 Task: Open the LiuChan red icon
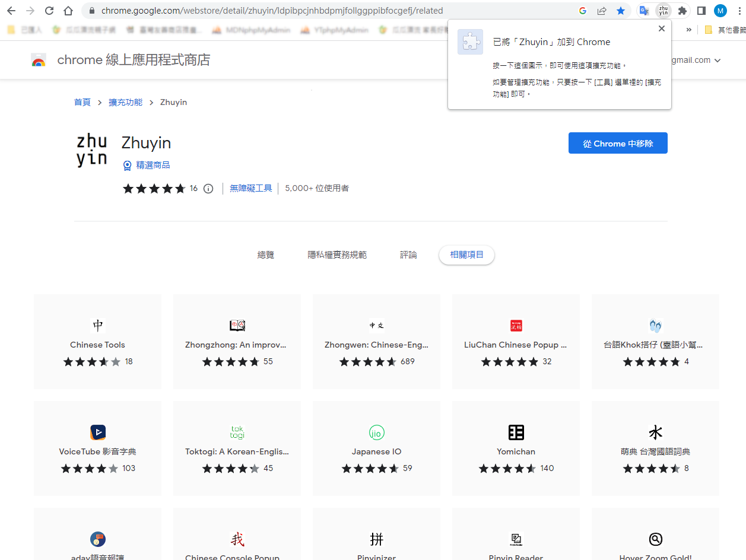tap(516, 326)
